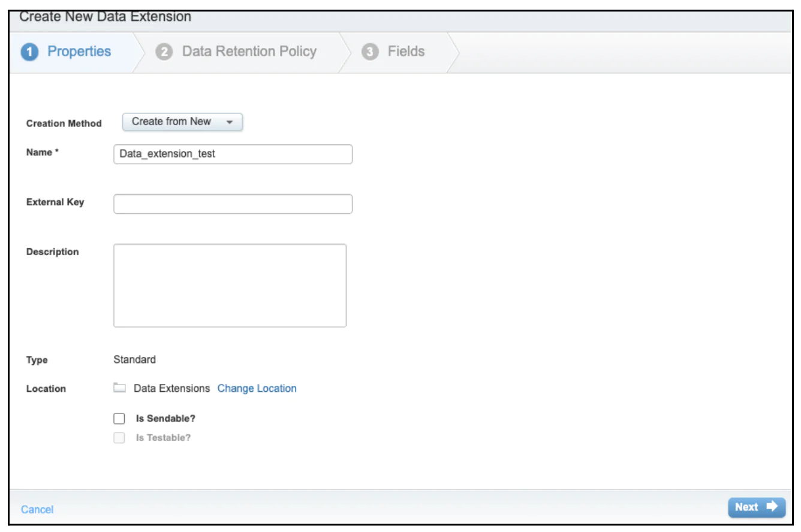
Task: Click the Change Location link
Action: 258,388
